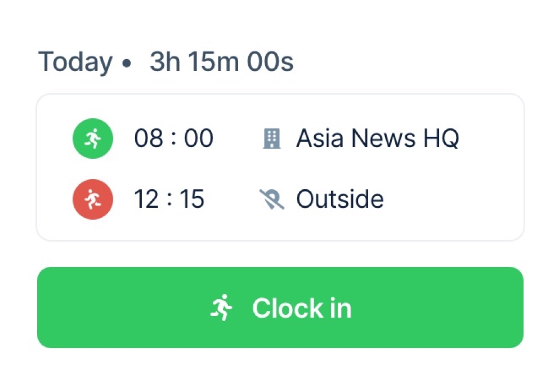Click the Today label
This screenshot has width=559, height=392.
click(x=75, y=62)
